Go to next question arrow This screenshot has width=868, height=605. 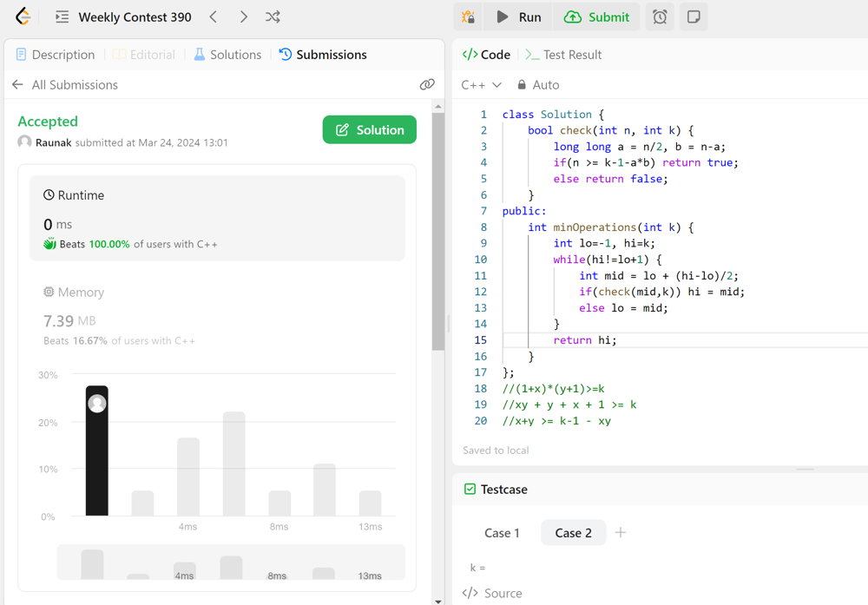coord(244,16)
